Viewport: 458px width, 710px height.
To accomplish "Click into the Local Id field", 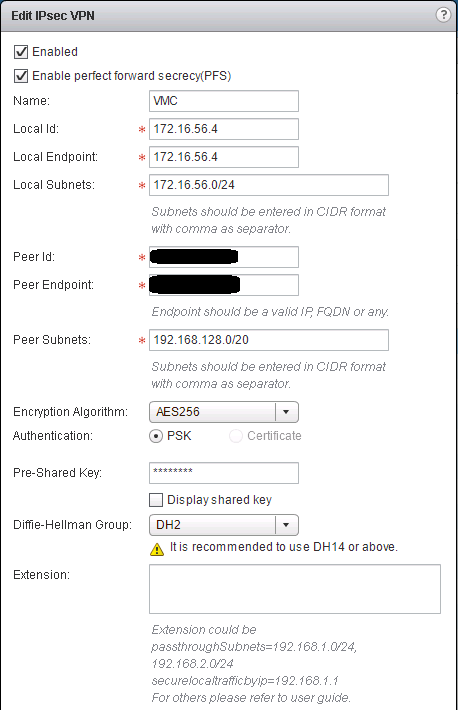I will tap(224, 129).
